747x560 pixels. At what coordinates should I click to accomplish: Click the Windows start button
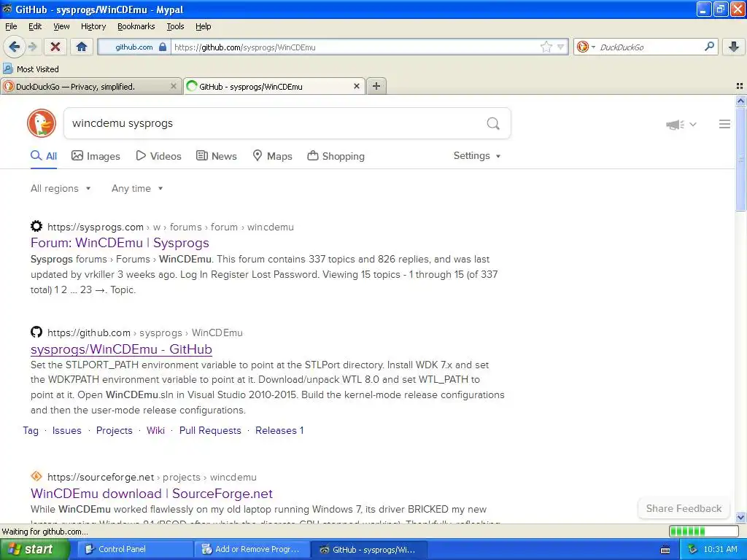pos(34,549)
